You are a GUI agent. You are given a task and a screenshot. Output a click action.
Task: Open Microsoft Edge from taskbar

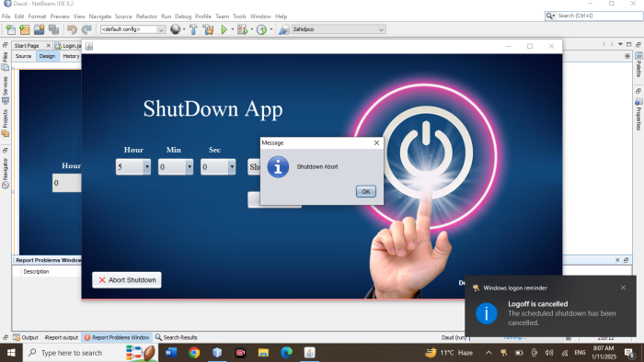(286, 353)
